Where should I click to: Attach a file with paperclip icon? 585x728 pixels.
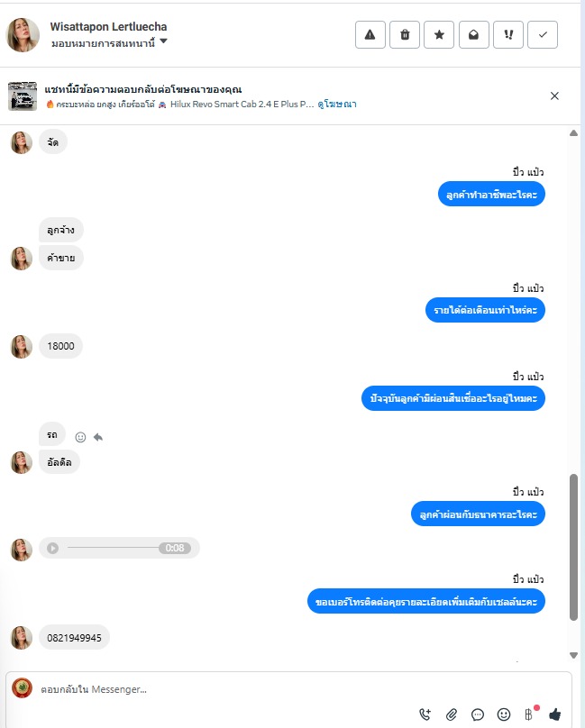pos(452,714)
